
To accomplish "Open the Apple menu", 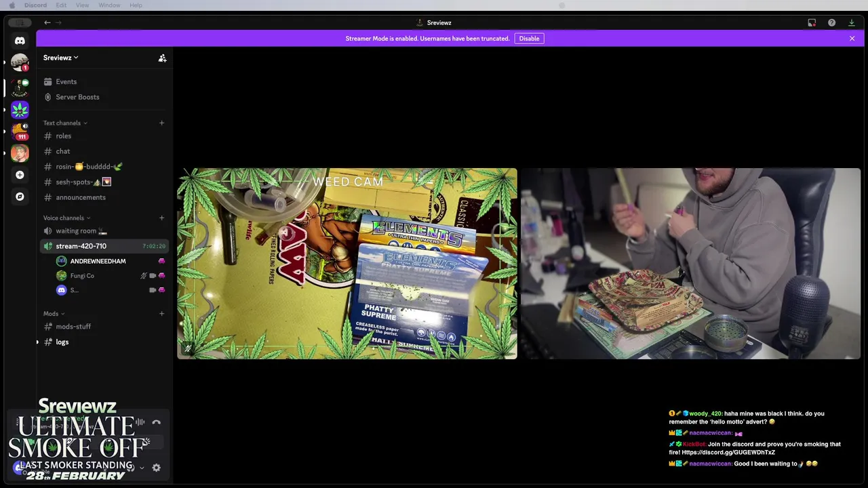I will (x=12, y=5).
